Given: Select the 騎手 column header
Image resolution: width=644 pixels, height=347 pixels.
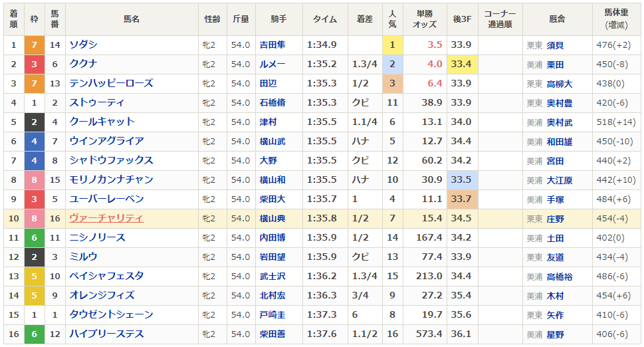Looking at the screenshot, I should point(279,19).
